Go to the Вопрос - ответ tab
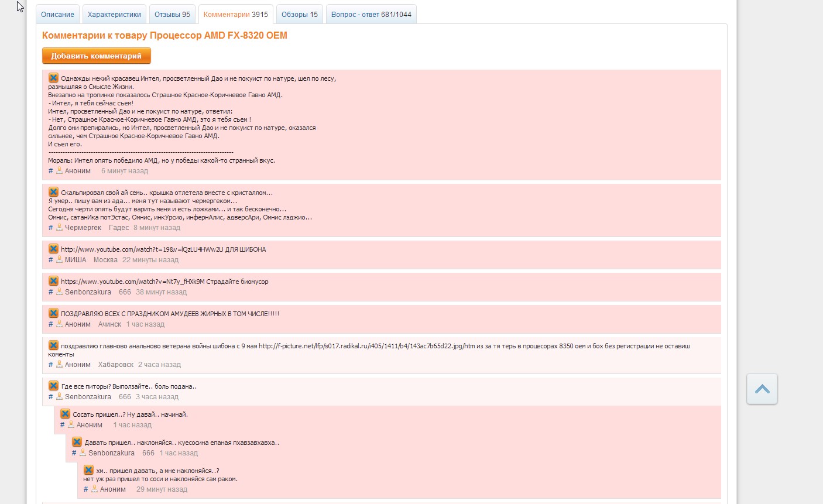 371,15
